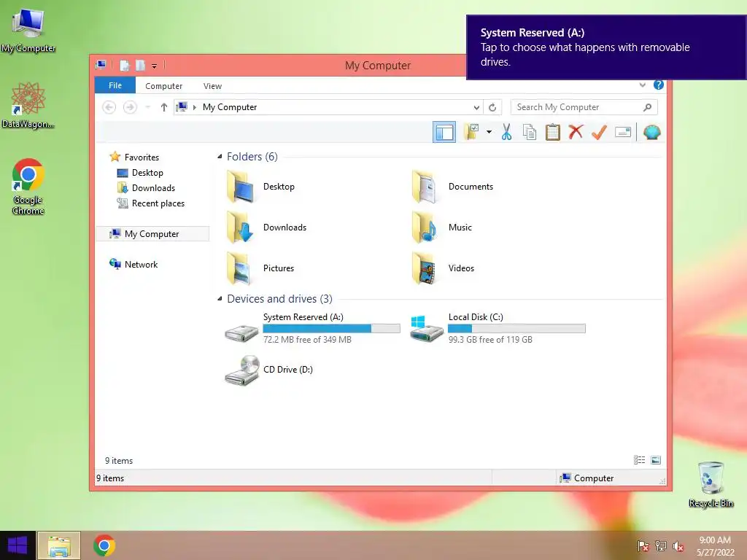
Task: Click the blue shell icon in toolbar
Action: pos(651,132)
